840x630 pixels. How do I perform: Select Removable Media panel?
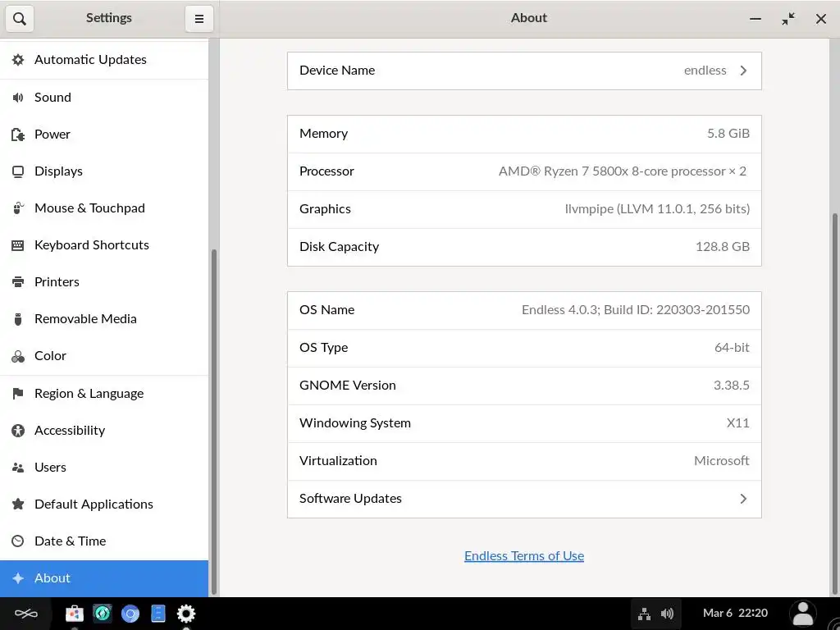tap(104, 319)
